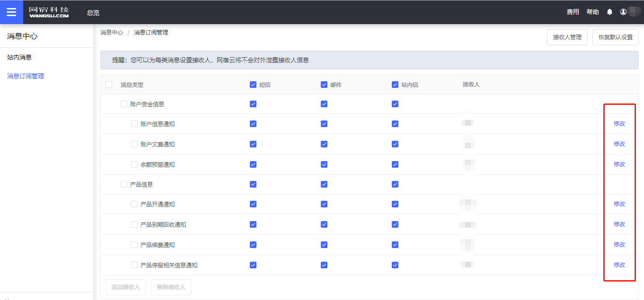Screen dimensions: 644x300
Task: Click the 恢复默认设置 button
Action: coord(615,37)
